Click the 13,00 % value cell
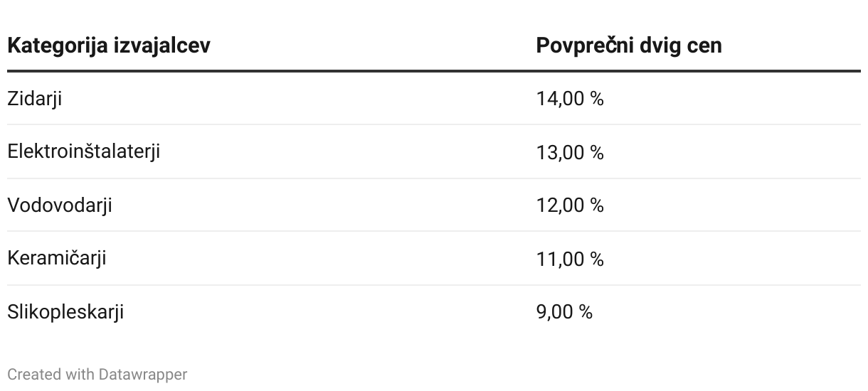The height and width of the screenshot is (391, 868). coord(569,151)
